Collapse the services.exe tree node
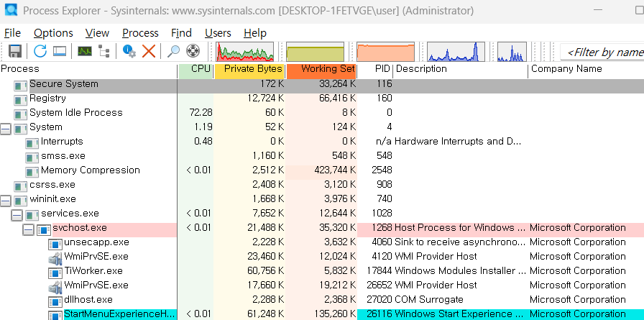Screen dimensions: 644x320 pyautogui.click(x=17, y=215)
